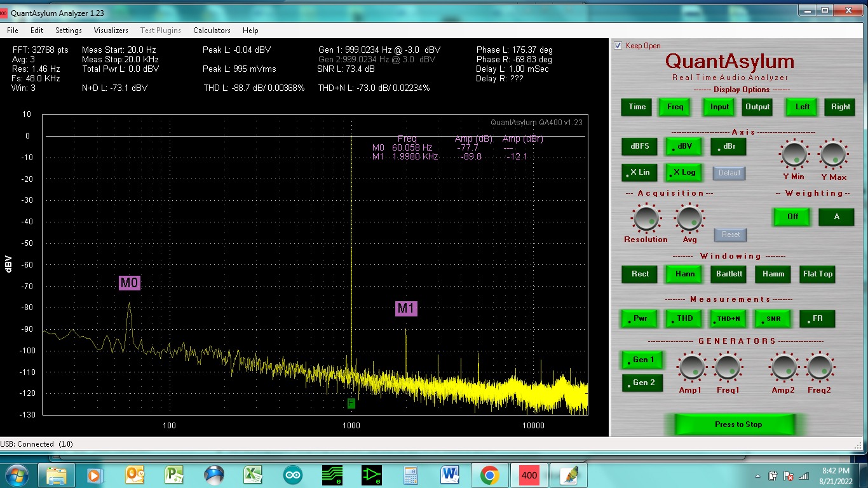Open Chrome from taskbar
This screenshot has width=868, height=488.
click(x=489, y=475)
